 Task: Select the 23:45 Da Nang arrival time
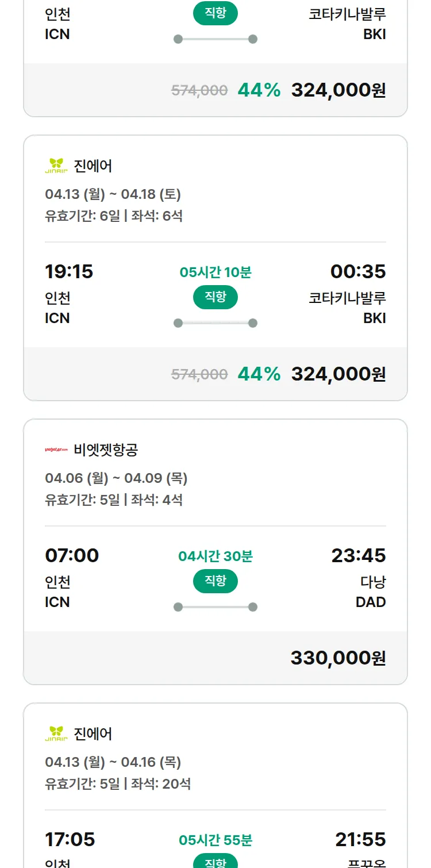coord(359,555)
